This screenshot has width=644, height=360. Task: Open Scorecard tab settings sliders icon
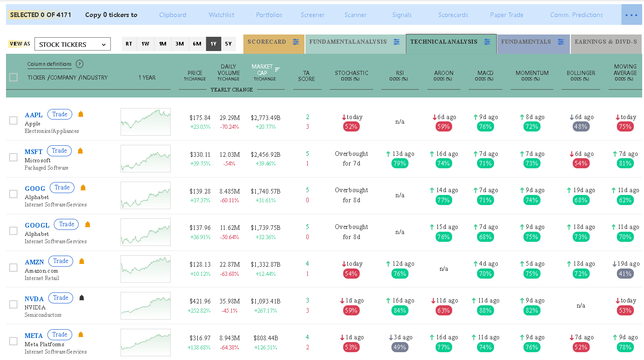(x=296, y=42)
